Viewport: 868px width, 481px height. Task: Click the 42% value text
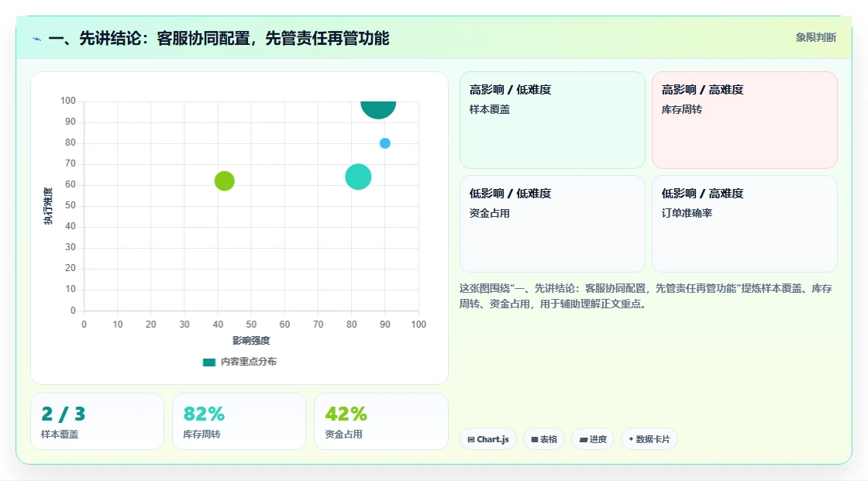coord(346,414)
